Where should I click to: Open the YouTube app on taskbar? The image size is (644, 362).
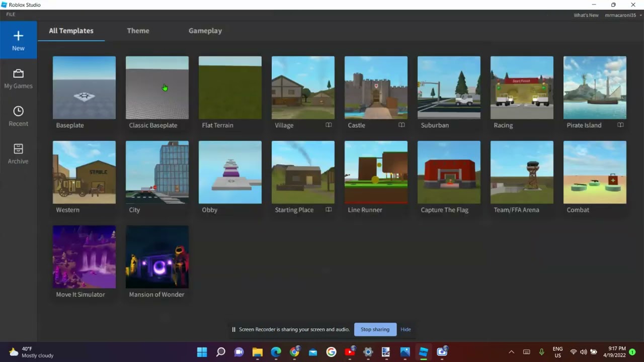tap(350, 352)
